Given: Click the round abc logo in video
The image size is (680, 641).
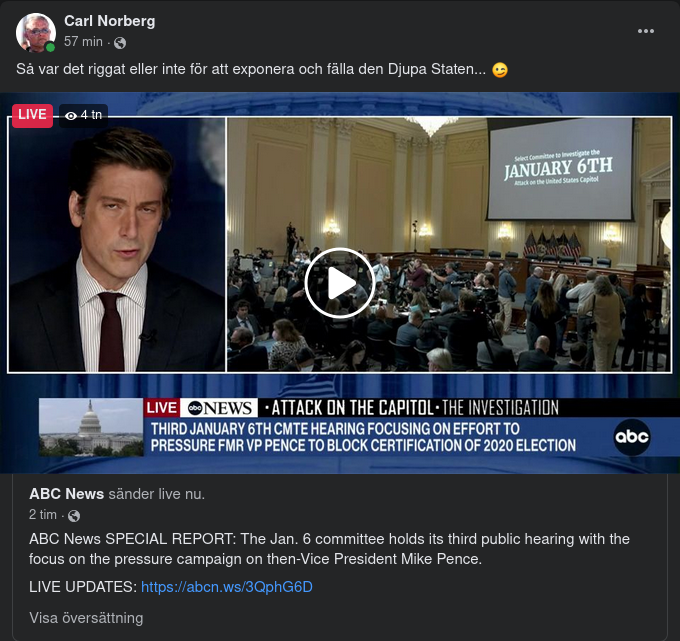Looking at the screenshot, I should click(632, 437).
